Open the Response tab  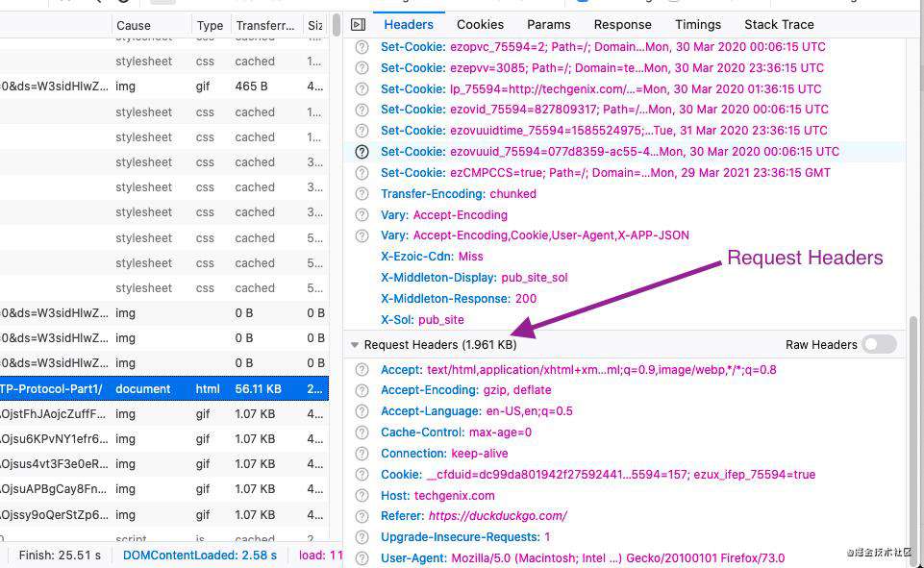[623, 25]
